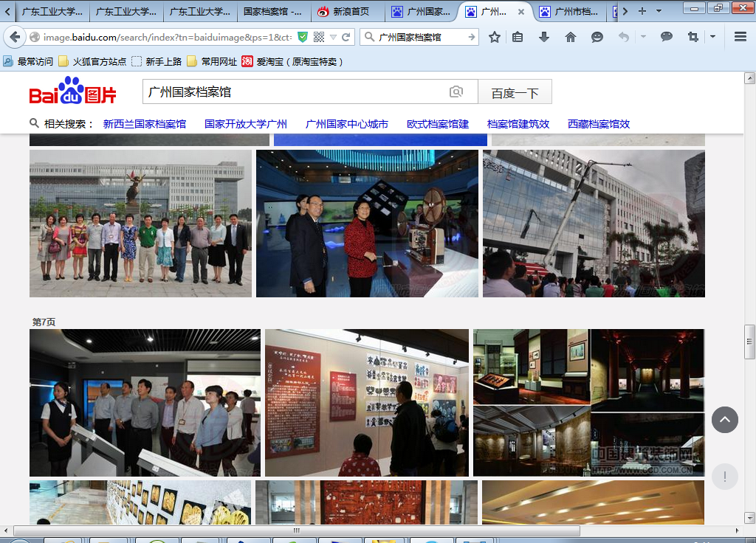Screen dimensions: 756x543
Task: Expand the dropdown next to the crop icon
Action: point(712,37)
